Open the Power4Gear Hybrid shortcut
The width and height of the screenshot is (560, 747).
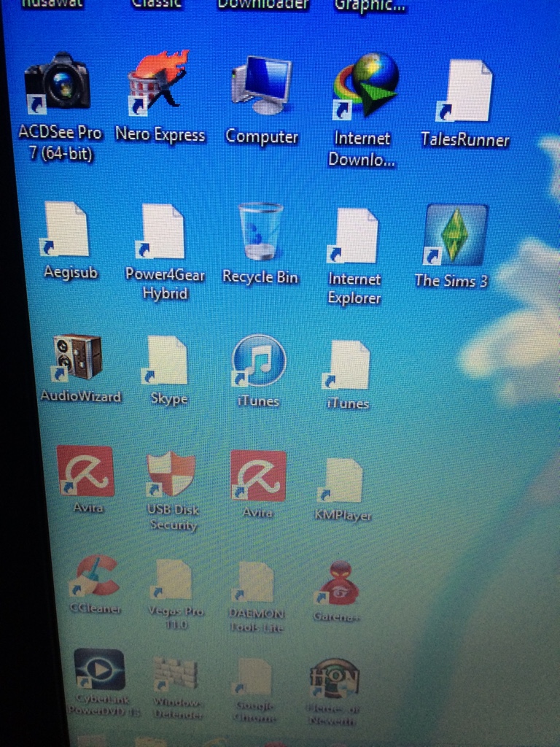click(161, 231)
